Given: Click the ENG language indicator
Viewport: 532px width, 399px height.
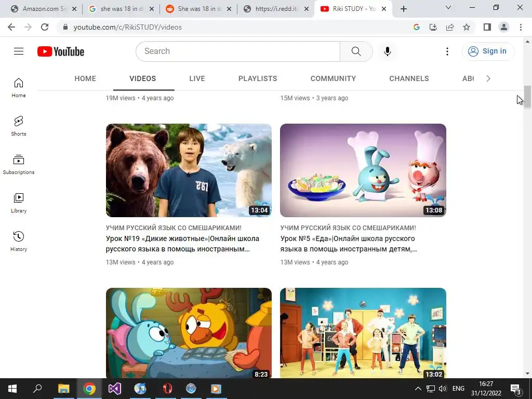Looking at the screenshot, I should point(458,389).
